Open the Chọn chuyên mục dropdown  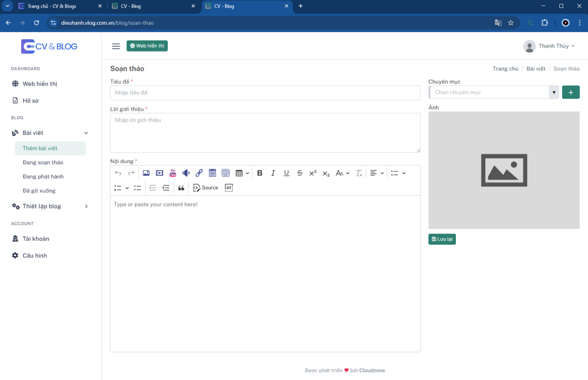click(x=493, y=92)
